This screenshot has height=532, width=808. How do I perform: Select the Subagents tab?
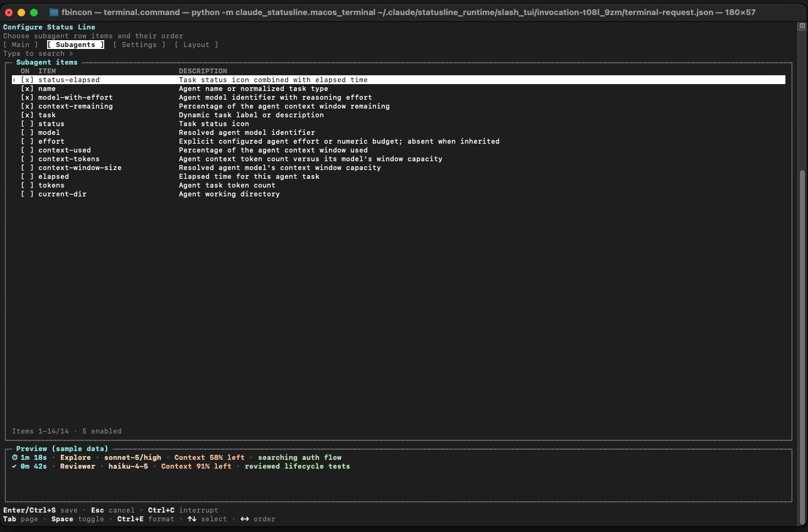click(x=76, y=45)
